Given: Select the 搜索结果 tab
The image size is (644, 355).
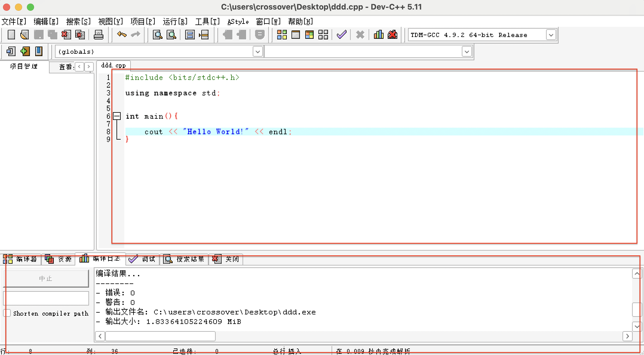Looking at the screenshot, I should pos(184,259).
